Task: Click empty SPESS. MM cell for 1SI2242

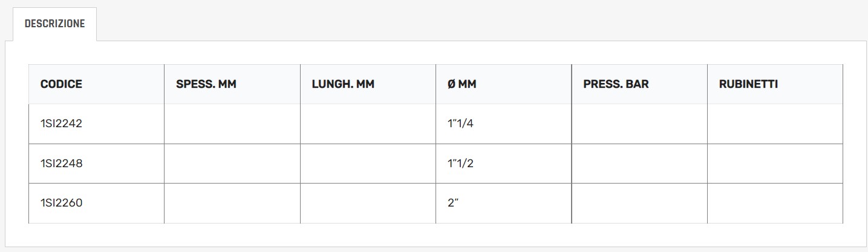Action: pos(232,124)
